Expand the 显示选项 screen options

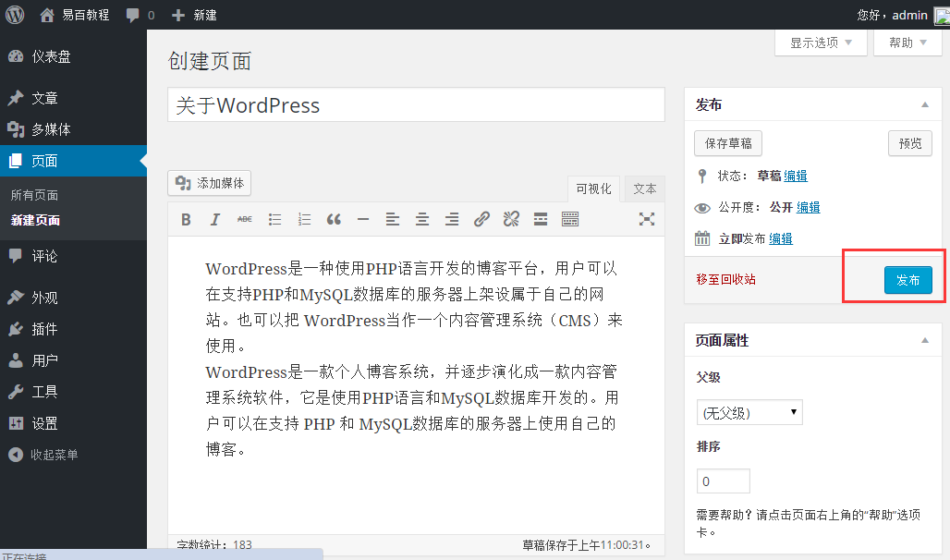point(821,43)
